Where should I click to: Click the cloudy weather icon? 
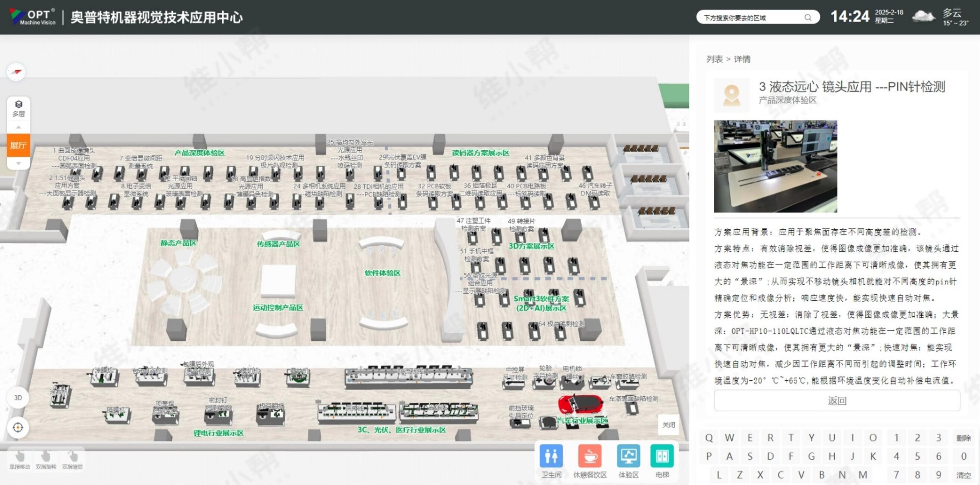[x=923, y=17]
